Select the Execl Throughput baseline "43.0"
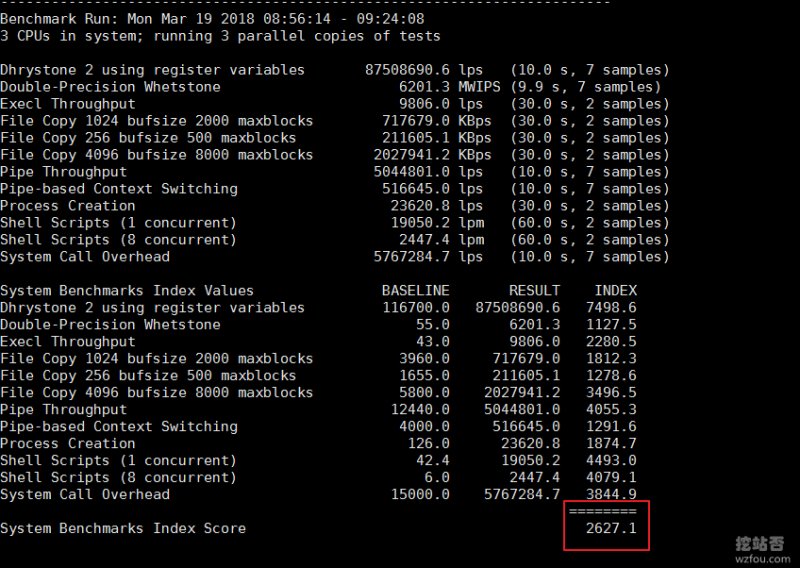This screenshot has height=568, width=800. tap(433, 341)
